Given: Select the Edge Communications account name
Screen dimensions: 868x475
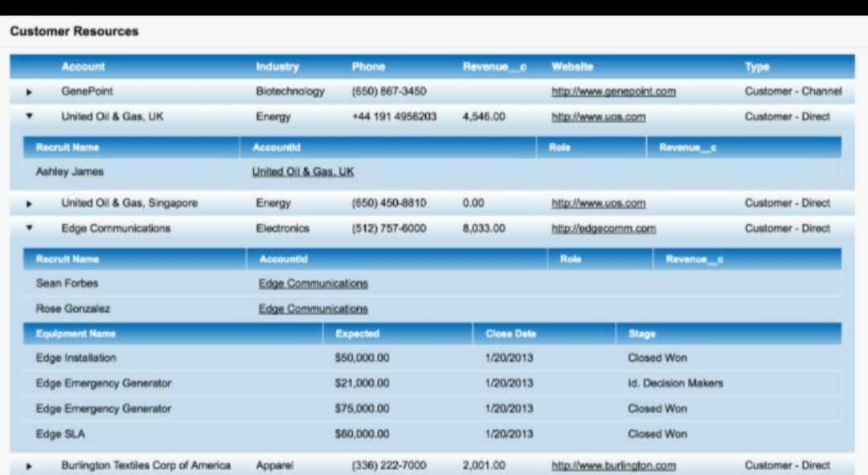Looking at the screenshot, I should [116, 228].
